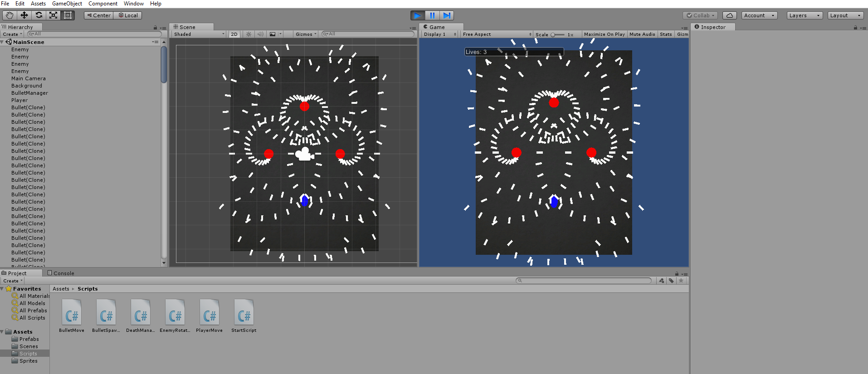Stop play mode with Play button

point(417,15)
